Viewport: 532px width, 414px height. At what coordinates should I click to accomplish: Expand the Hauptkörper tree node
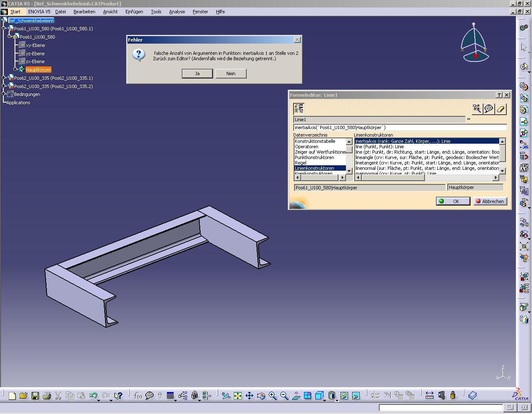click(15, 69)
